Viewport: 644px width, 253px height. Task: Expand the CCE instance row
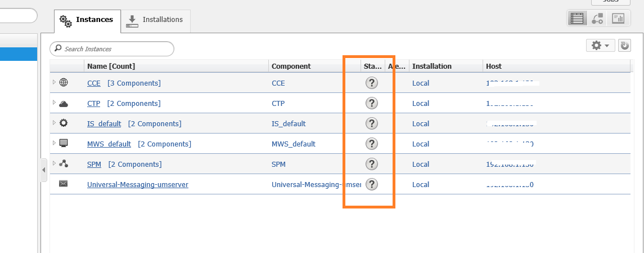[x=54, y=82]
